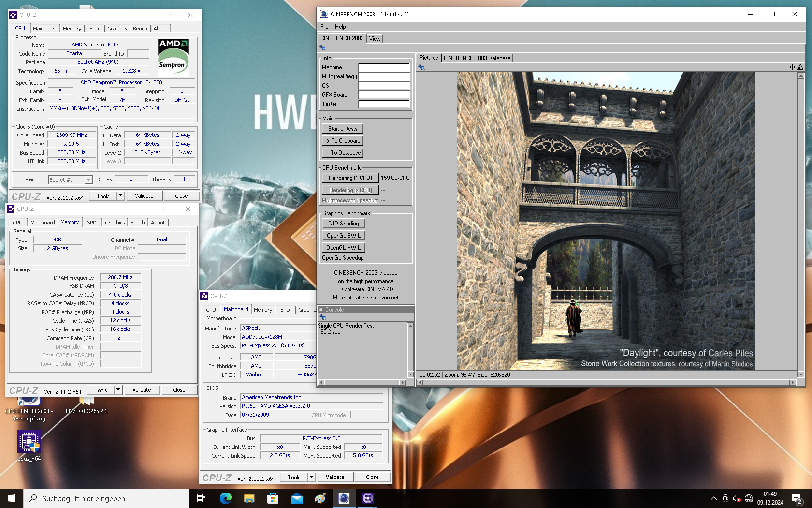Run the C4D Shading benchmark
The image size is (812, 508).
coord(344,224)
